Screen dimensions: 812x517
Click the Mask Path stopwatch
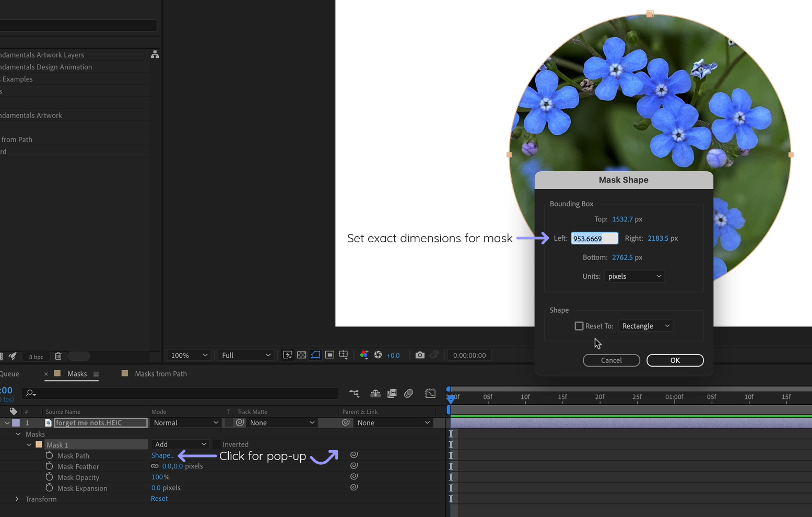coord(49,455)
